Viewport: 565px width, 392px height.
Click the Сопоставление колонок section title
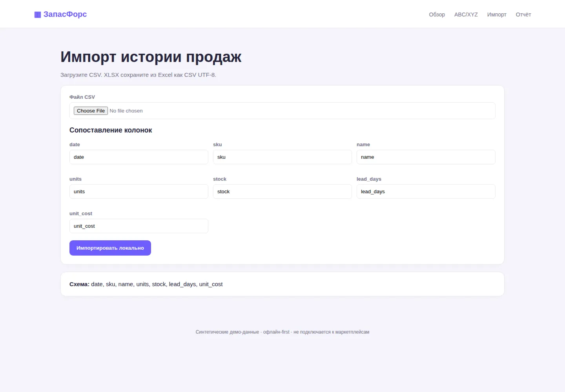pos(111,130)
